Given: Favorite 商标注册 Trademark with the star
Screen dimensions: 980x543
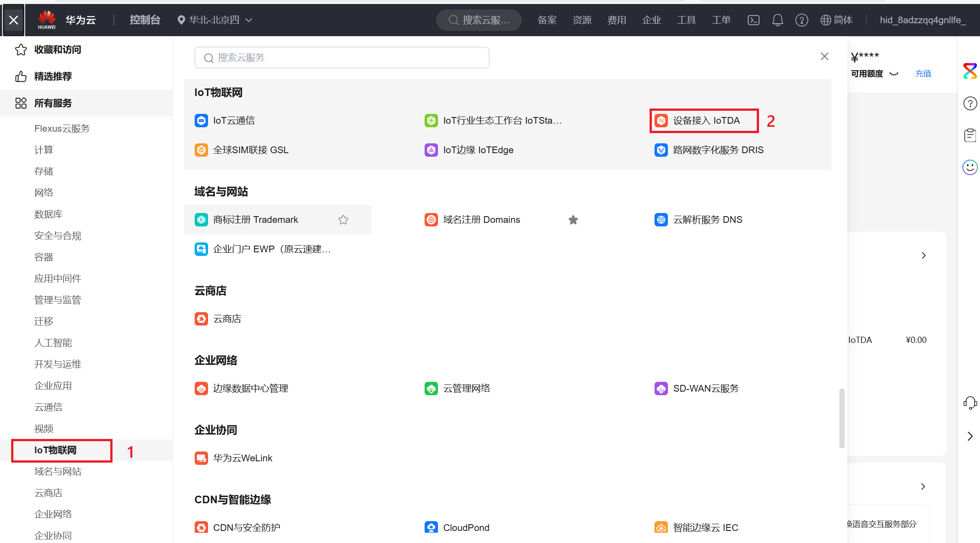Looking at the screenshot, I should [x=343, y=220].
